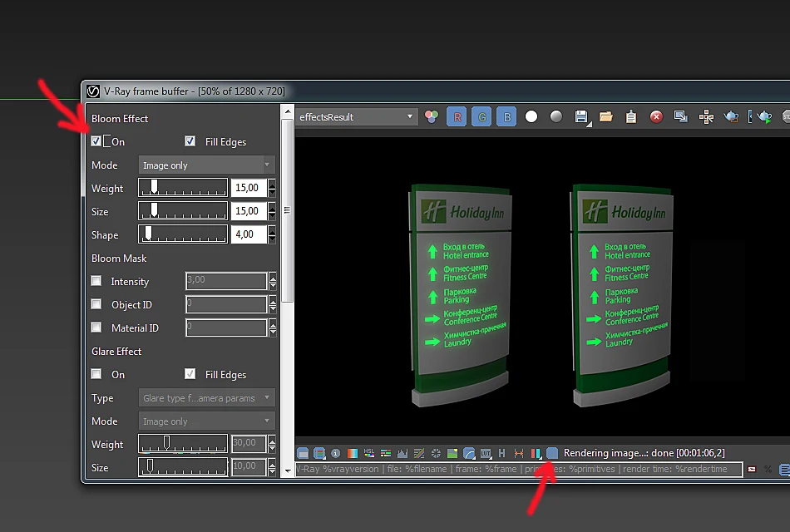Screen dimensions: 790x532
Task: Open Bloom Mode 'Image only' dropdown
Action: click(207, 165)
